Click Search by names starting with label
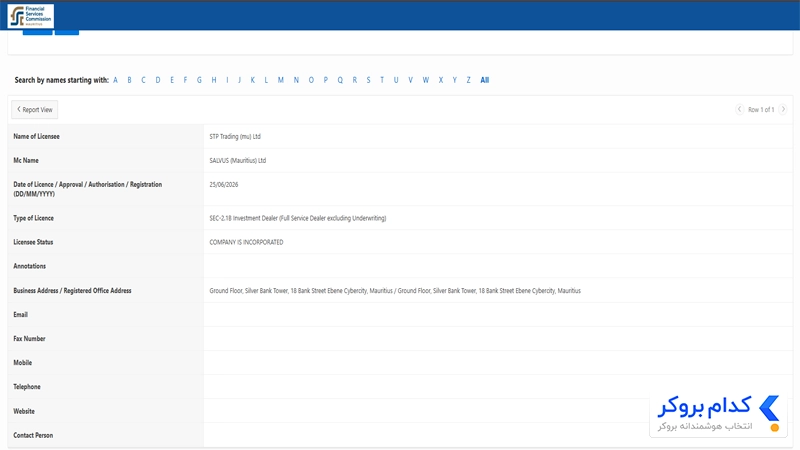Screen dimensions: 800x450 click(62, 80)
